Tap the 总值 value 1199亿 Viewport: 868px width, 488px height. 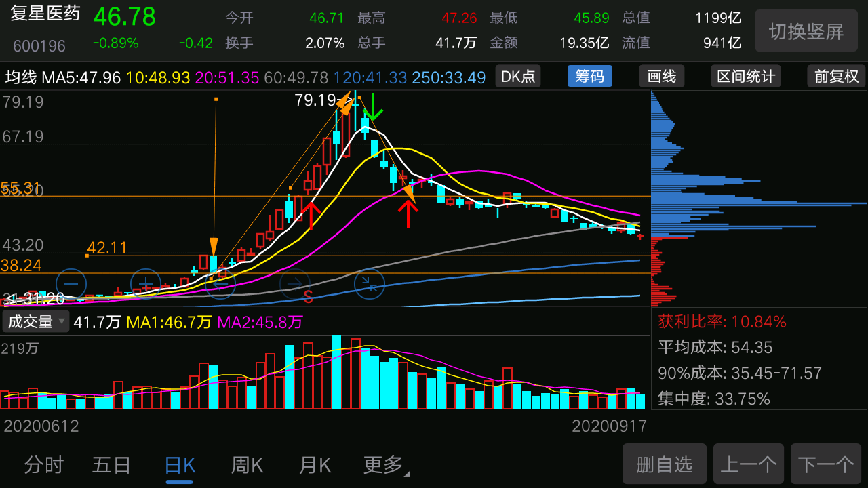tap(718, 18)
